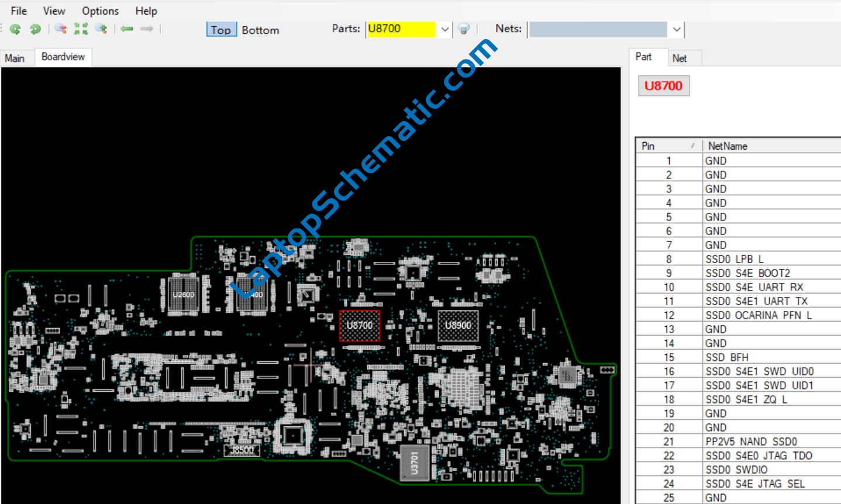Click pin number 25 in the table
Viewport: 841px width, 504px height.
[668, 498]
